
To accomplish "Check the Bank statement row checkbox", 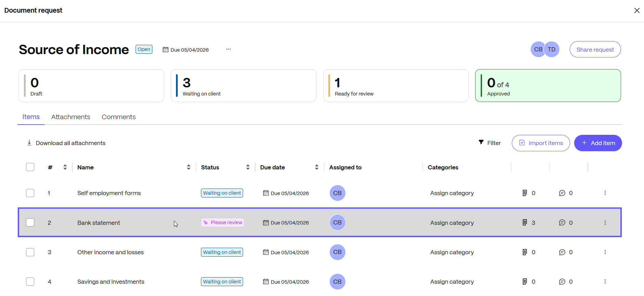I will (x=30, y=222).
